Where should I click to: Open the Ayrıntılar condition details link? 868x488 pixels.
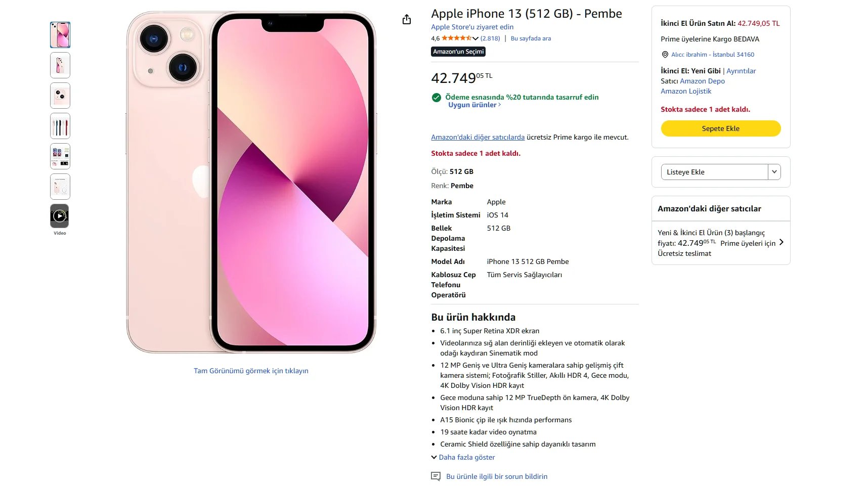tap(741, 71)
